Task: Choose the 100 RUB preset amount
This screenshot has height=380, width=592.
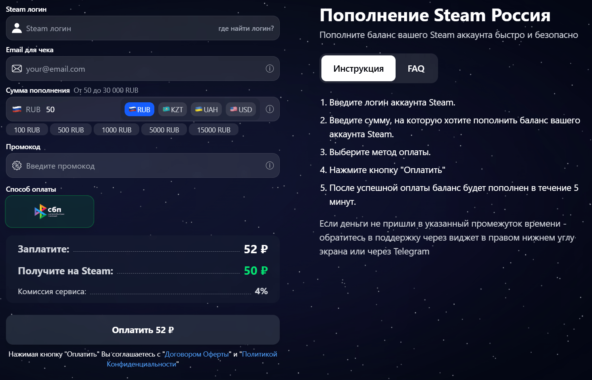Action: (x=27, y=130)
